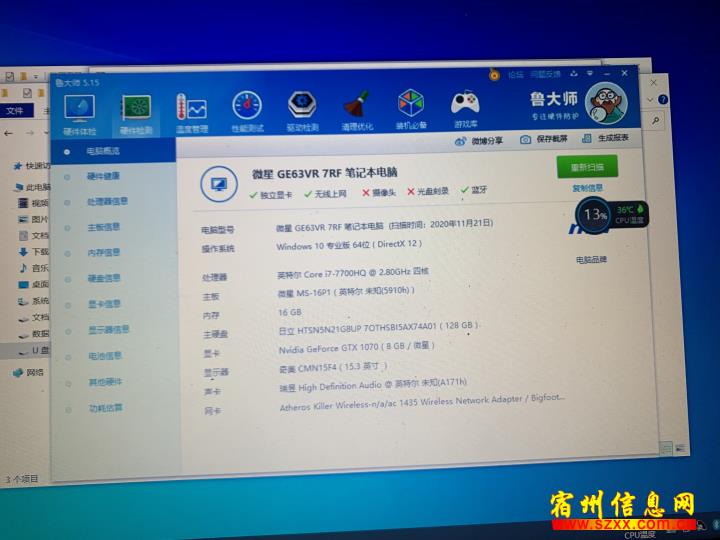Click 电脑品牌 label under brand logo
This screenshot has width=720, height=540.
click(x=591, y=260)
